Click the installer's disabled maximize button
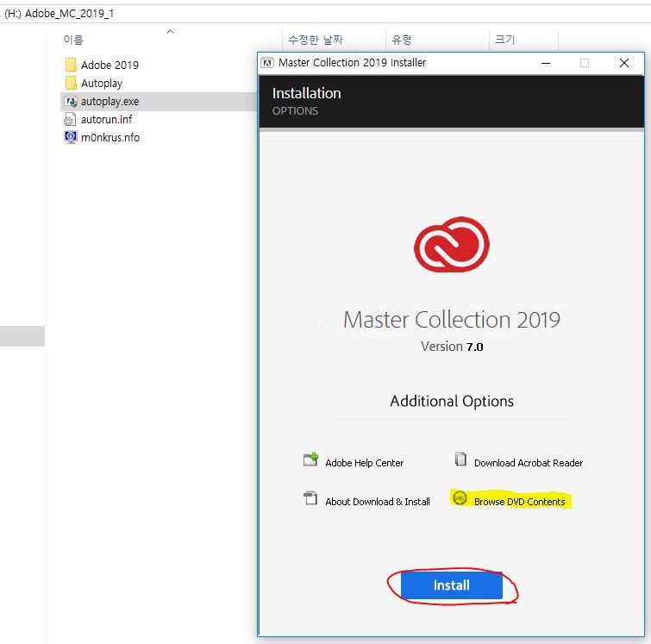This screenshot has height=644, width=651. 584,63
